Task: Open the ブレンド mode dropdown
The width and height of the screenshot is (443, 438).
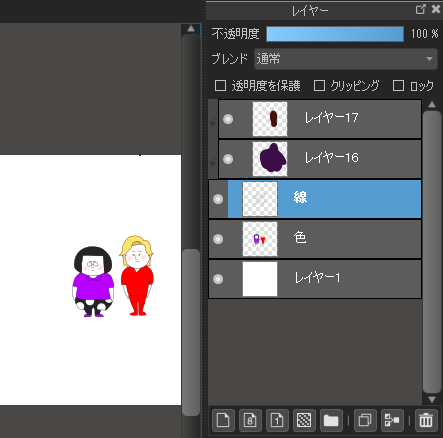Action: 346,59
